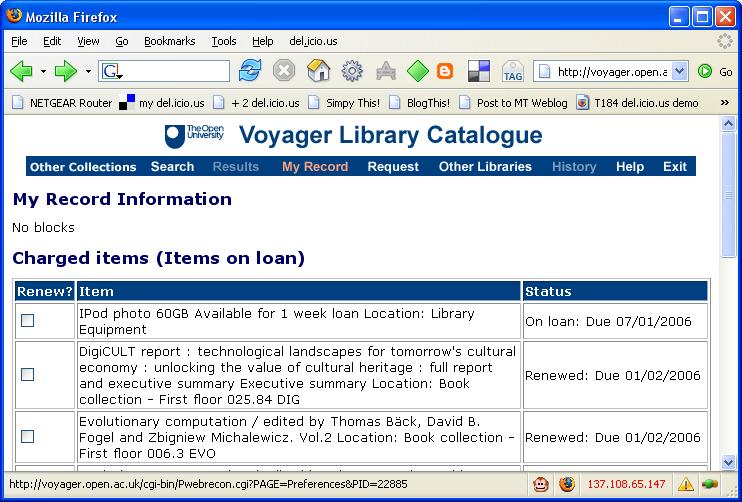Click the BlogThis! bookmark
The width and height of the screenshot is (742, 502).
click(420, 103)
